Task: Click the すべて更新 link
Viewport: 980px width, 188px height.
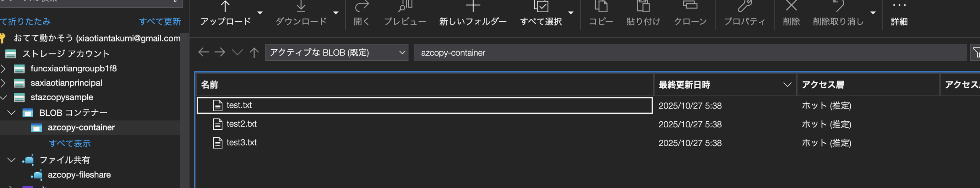Action: coord(160,21)
